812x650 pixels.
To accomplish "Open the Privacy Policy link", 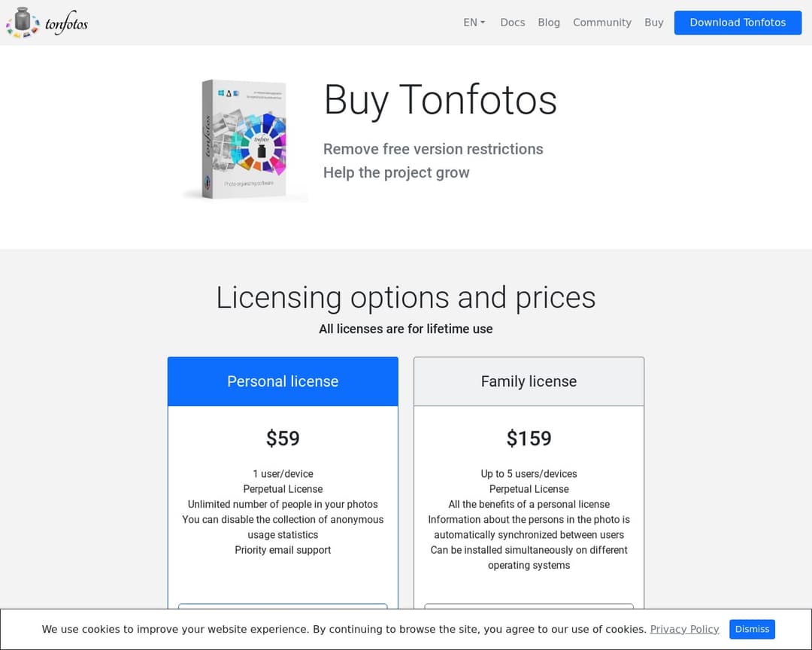I will [x=684, y=629].
